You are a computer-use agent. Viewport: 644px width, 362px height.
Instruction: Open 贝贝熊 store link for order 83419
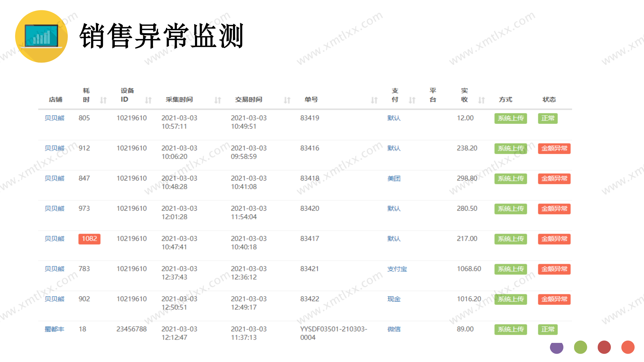[55, 118]
